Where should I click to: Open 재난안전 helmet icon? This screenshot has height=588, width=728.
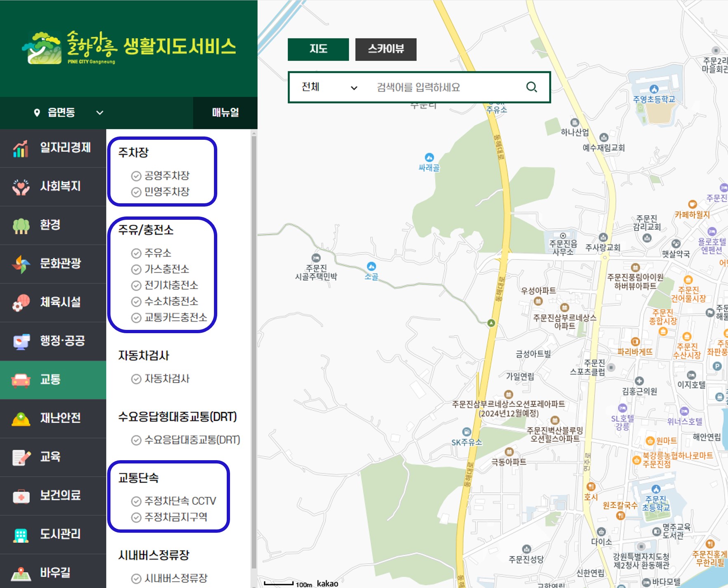tap(21, 419)
